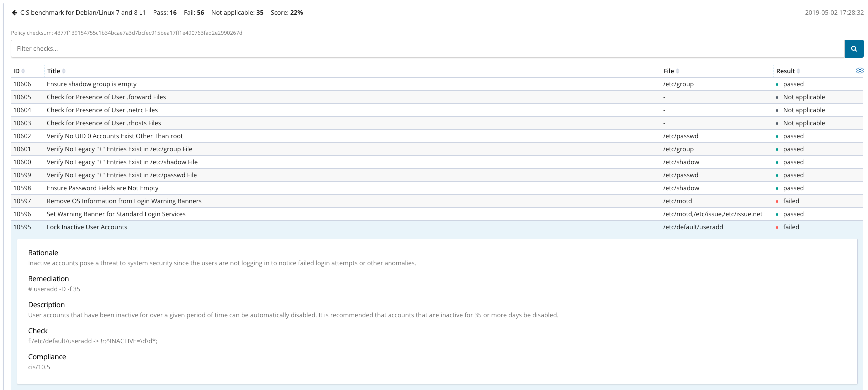Select the Check for Presence of .rhosts row

coord(104,123)
